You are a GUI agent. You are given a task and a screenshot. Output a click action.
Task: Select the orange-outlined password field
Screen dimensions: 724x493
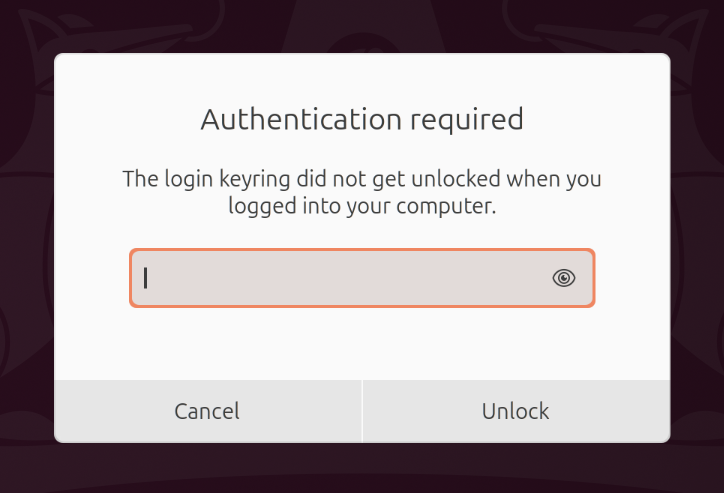[x=340, y=278]
